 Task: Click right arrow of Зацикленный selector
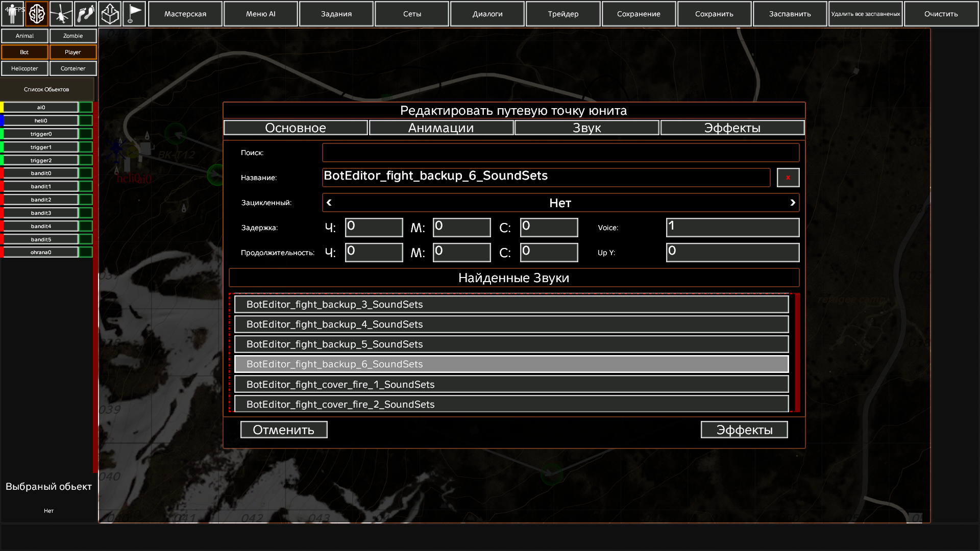click(x=792, y=203)
